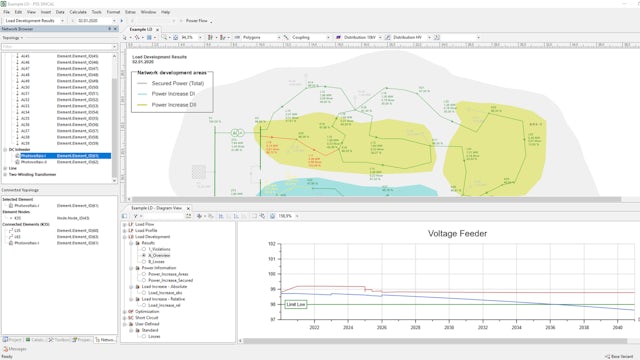The height and width of the screenshot is (360, 640).
Task: Expand the Load Flow diagram node
Action: click(124, 224)
